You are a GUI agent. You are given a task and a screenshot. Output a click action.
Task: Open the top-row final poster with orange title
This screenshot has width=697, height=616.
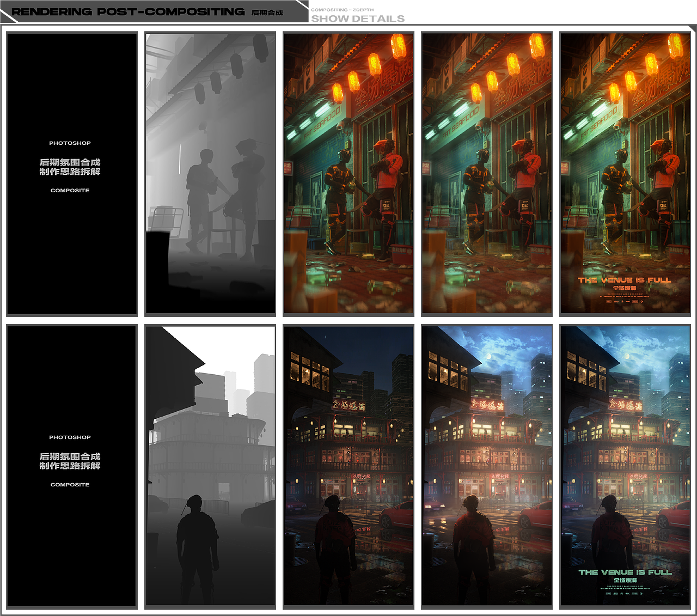625,174
